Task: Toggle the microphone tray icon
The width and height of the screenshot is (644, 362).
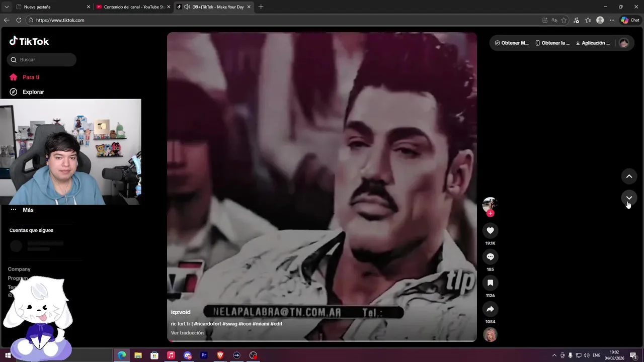Action: 570,355
